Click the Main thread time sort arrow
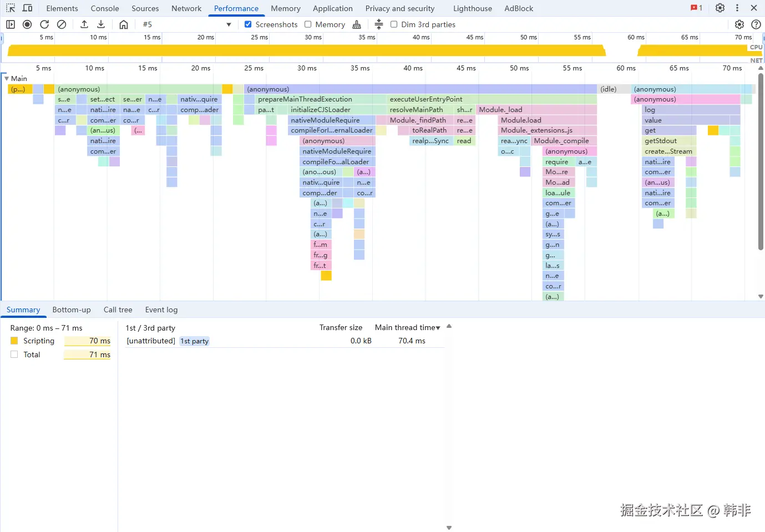The height and width of the screenshot is (532, 765). (438, 328)
